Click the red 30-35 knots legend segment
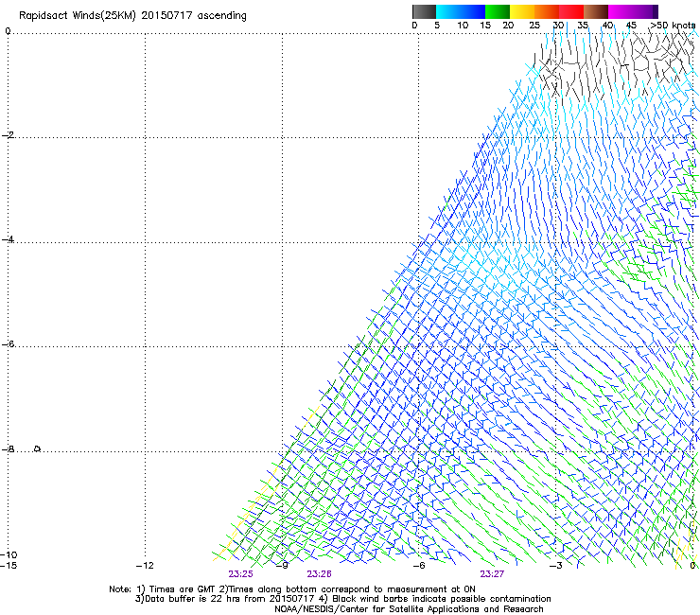 [x=571, y=11]
